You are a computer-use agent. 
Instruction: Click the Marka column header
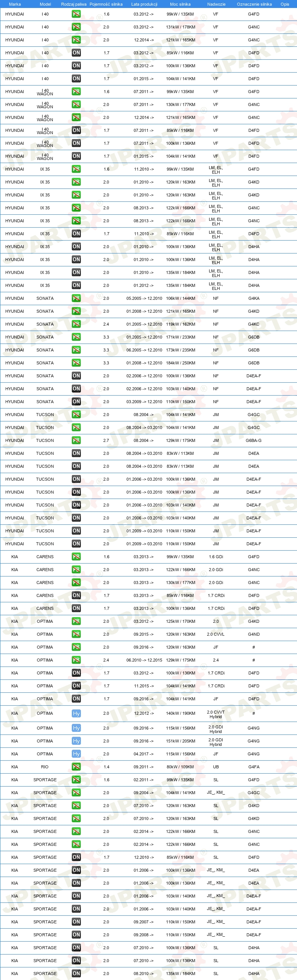pyautogui.click(x=15, y=4)
